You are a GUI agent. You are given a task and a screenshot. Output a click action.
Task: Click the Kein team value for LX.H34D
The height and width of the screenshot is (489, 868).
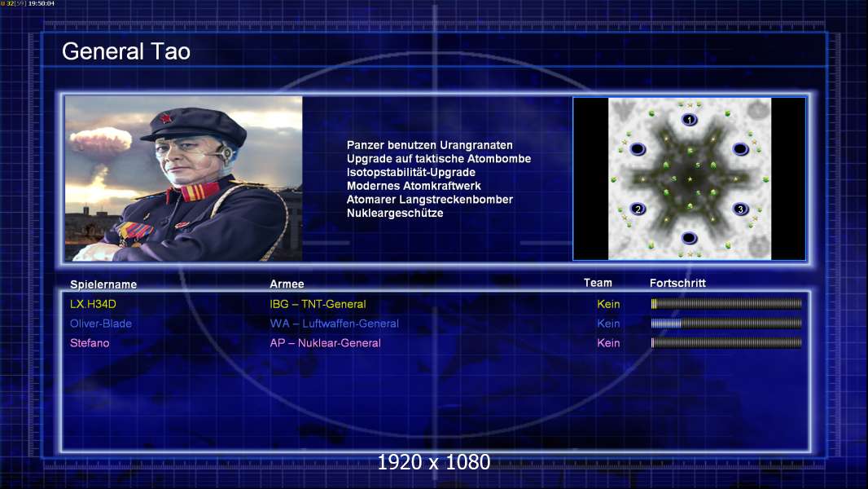click(608, 304)
